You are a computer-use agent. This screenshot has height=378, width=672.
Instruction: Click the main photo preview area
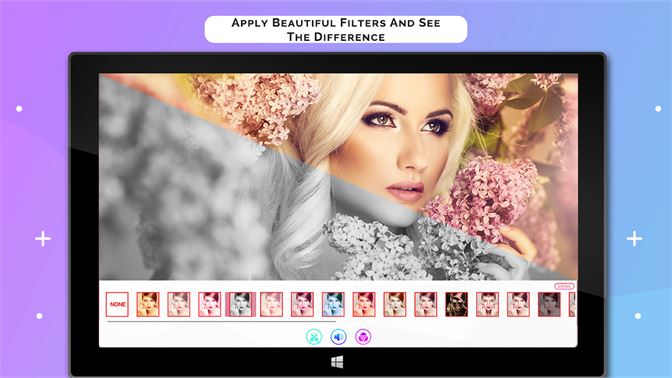pos(338,177)
